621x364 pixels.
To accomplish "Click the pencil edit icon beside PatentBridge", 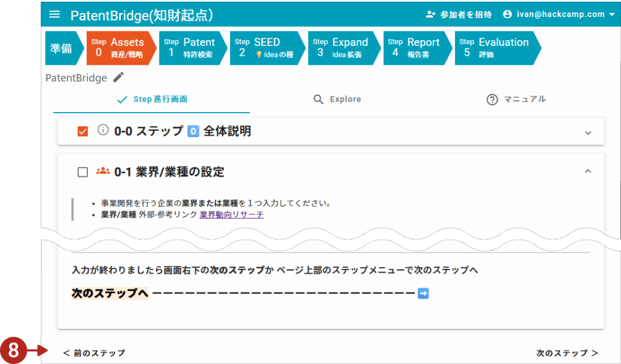I will coord(118,78).
